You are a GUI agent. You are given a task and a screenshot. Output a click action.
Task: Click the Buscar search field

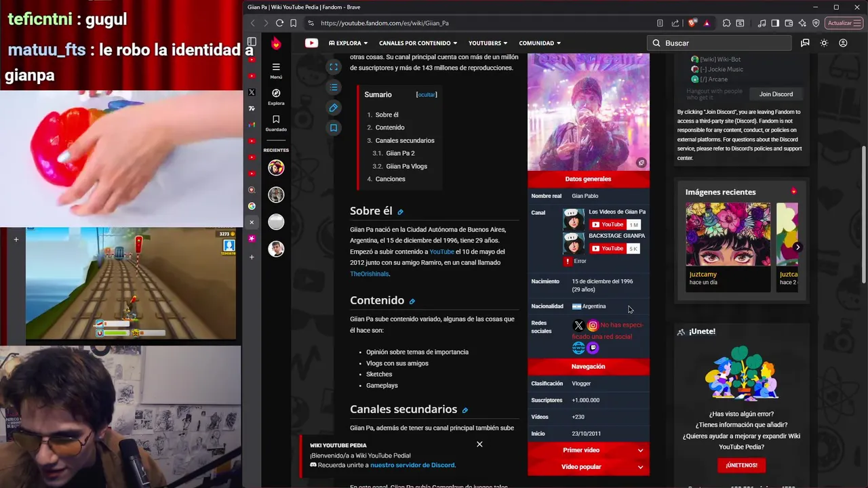click(x=719, y=43)
